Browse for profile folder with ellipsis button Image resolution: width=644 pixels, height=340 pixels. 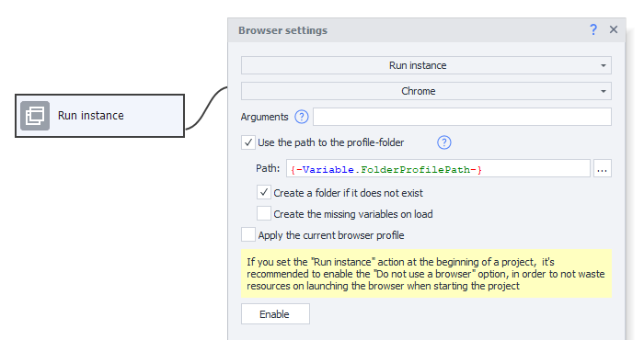[x=602, y=168]
